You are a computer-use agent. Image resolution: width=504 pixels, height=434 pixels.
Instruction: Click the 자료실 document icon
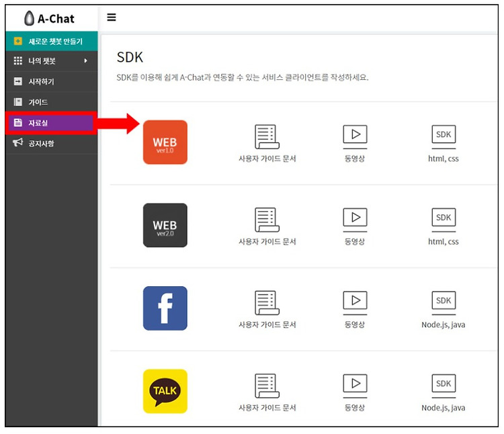tap(18, 122)
